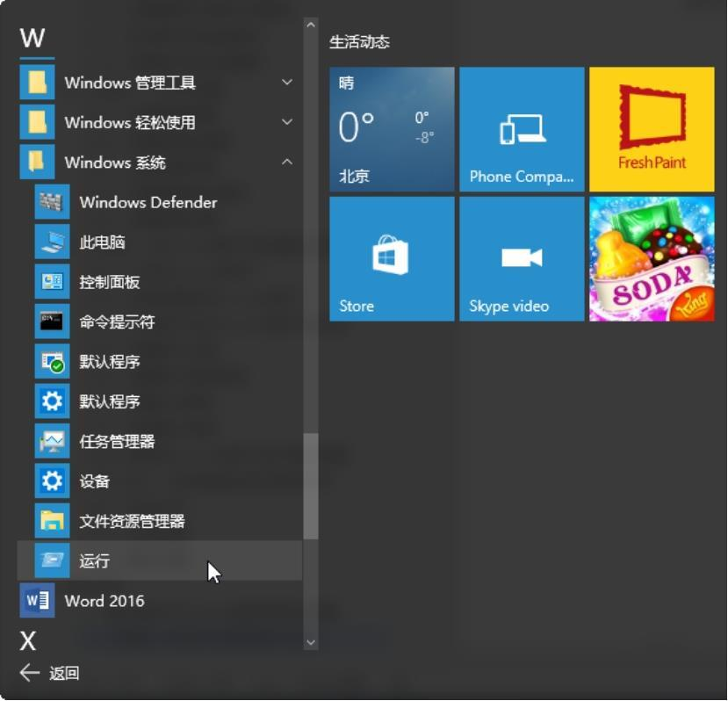Expand Windows 轻松使用 with its chevron
Viewport: 728px width, 701px height.
287,122
